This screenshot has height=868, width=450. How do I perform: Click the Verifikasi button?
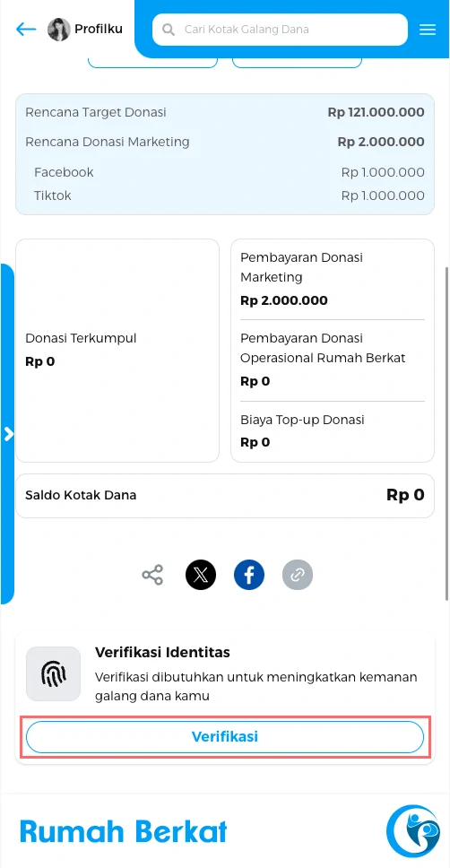(225, 737)
